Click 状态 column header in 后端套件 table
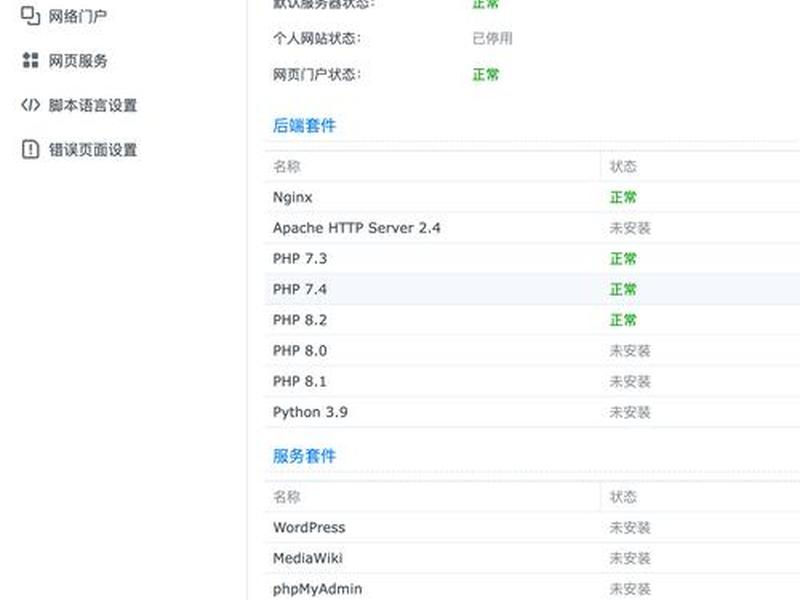The height and width of the screenshot is (600, 800). pos(623,166)
